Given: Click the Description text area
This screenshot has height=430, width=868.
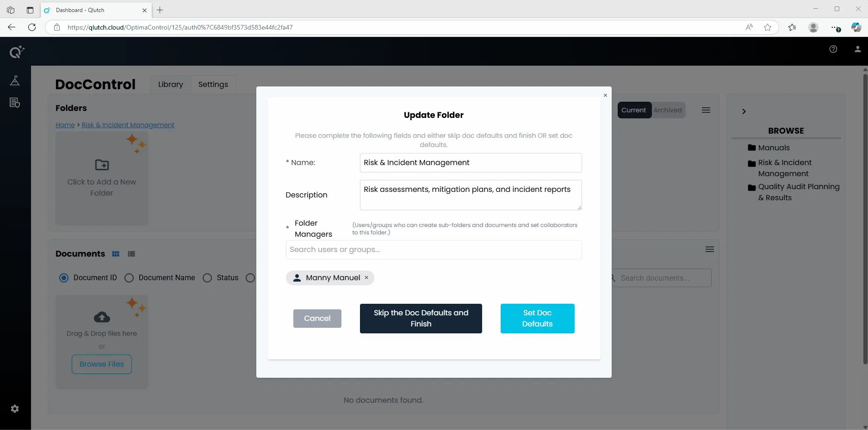Looking at the screenshot, I should click(x=471, y=195).
